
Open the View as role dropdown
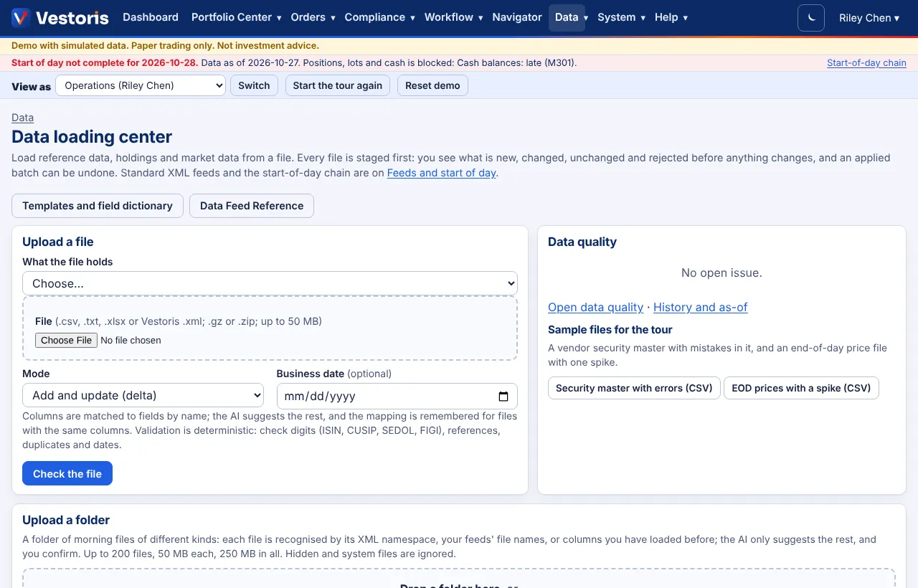pos(141,85)
